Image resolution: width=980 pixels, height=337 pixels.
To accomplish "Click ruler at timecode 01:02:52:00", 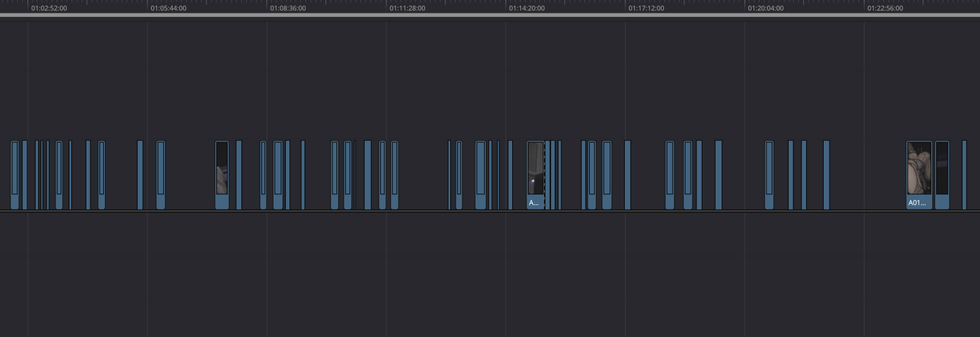I will [49, 8].
